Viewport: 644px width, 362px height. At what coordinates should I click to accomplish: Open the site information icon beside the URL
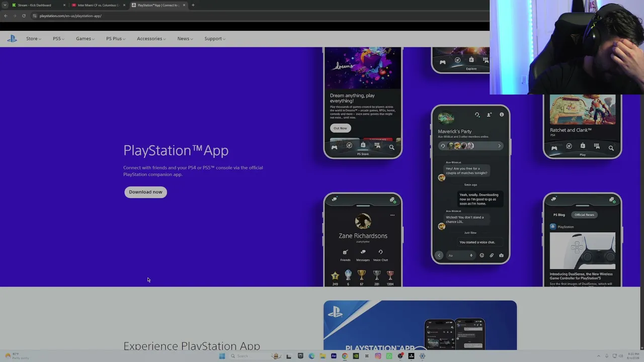pos(34,16)
